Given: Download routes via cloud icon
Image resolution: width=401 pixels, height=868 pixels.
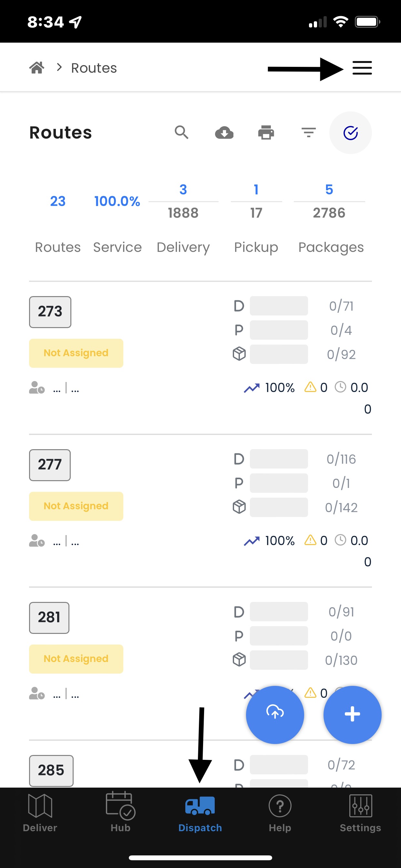Looking at the screenshot, I should (224, 132).
